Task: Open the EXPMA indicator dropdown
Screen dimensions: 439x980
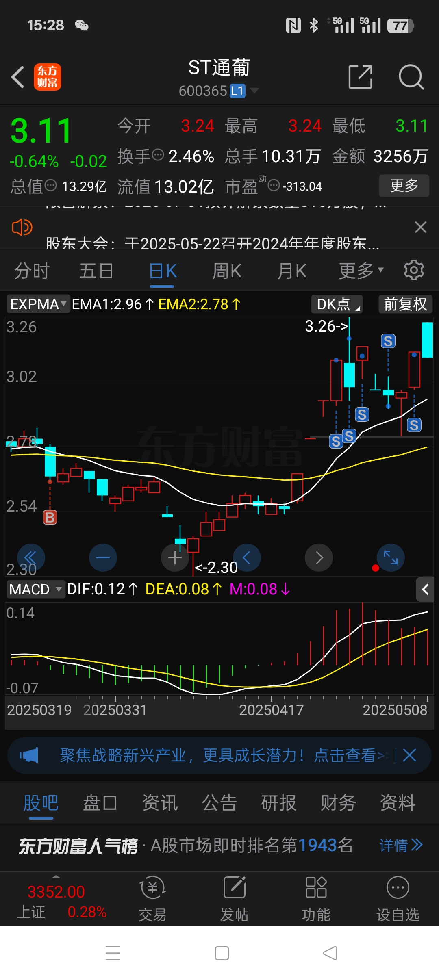Action: tap(38, 304)
